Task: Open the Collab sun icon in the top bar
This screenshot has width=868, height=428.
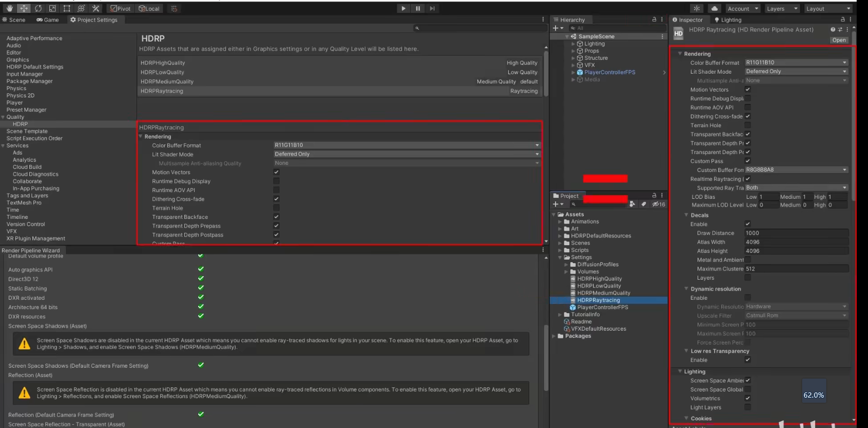Action: 697,8
